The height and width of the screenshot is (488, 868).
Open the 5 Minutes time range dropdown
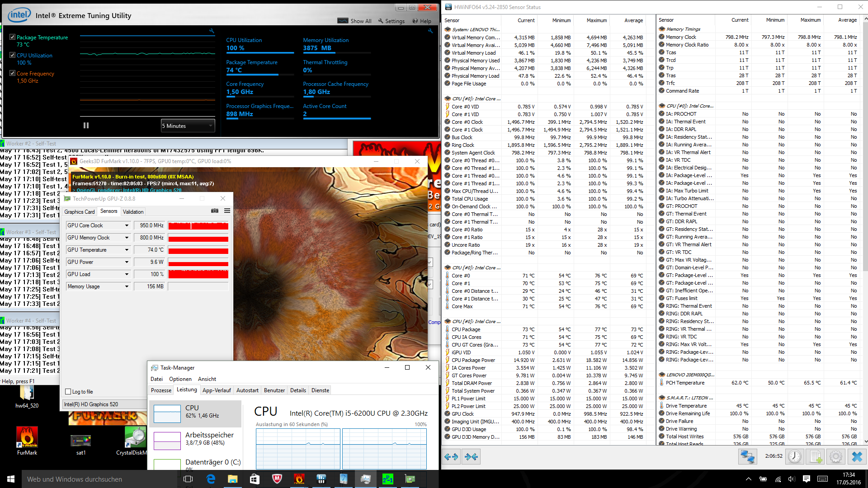188,126
